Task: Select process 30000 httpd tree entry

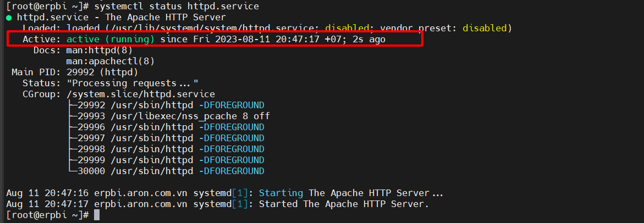Action: point(170,171)
